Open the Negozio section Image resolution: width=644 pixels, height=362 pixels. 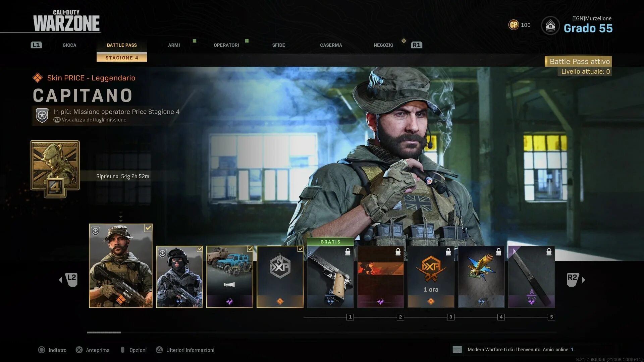[383, 45]
